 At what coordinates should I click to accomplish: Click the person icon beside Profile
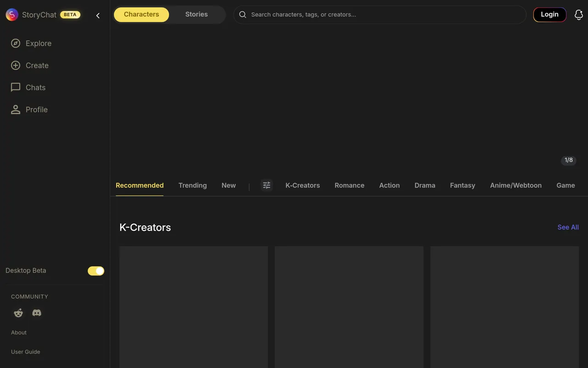coord(16,109)
